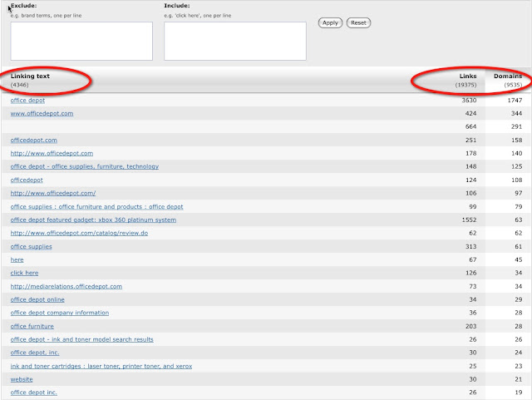The image size is (532, 400).
Task: Select links count 1552 in xbox 360 row
Action: (469, 220)
